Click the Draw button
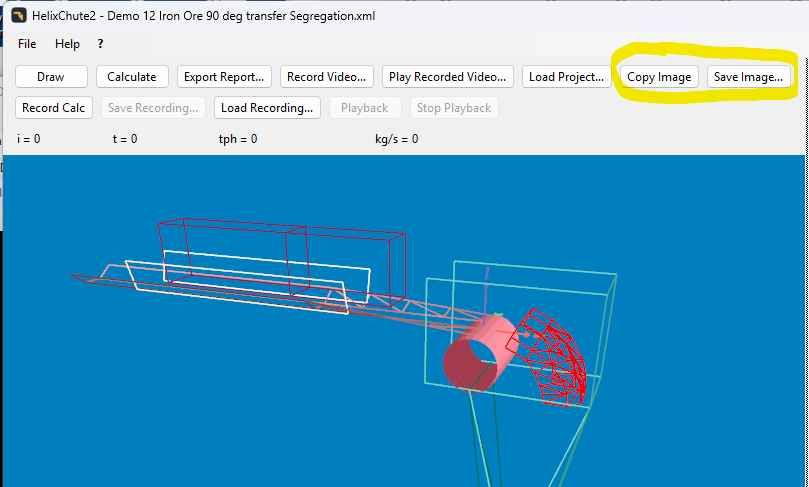809x487 pixels. [51, 77]
